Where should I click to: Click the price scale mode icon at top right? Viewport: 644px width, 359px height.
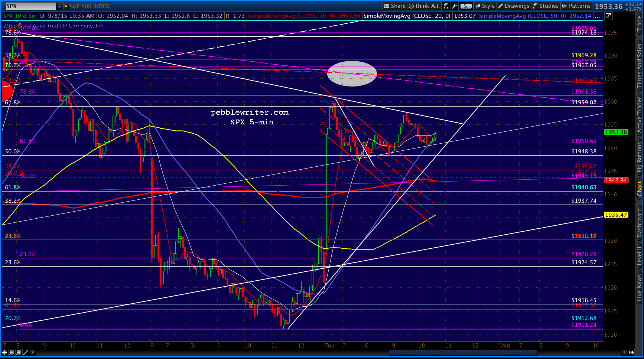coord(609,16)
